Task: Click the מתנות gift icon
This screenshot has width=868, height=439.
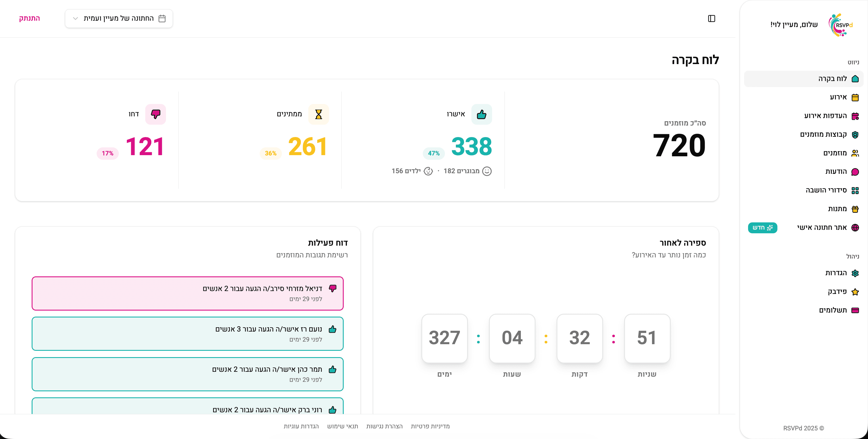Action: tap(855, 209)
